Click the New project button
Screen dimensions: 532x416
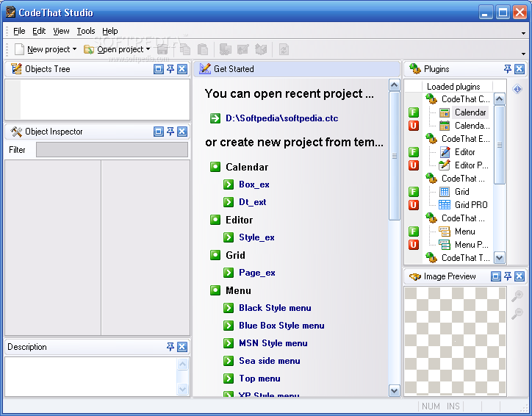(x=42, y=49)
